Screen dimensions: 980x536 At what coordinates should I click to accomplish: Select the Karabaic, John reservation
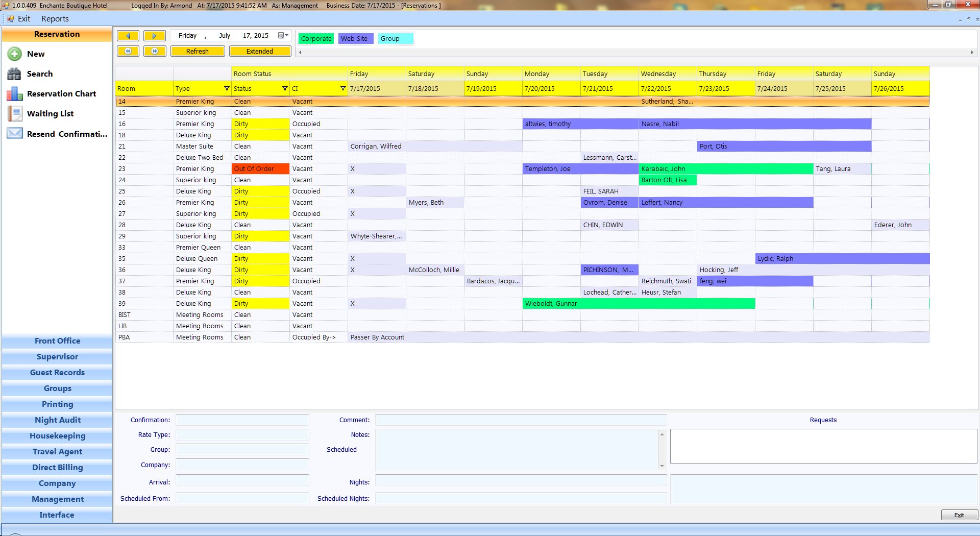pyautogui.click(x=726, y=169)
